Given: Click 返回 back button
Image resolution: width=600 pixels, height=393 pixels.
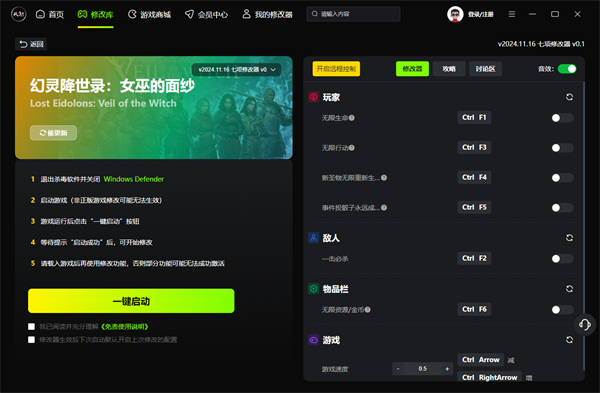Looking at the screenshot, I should click(31, 44).
